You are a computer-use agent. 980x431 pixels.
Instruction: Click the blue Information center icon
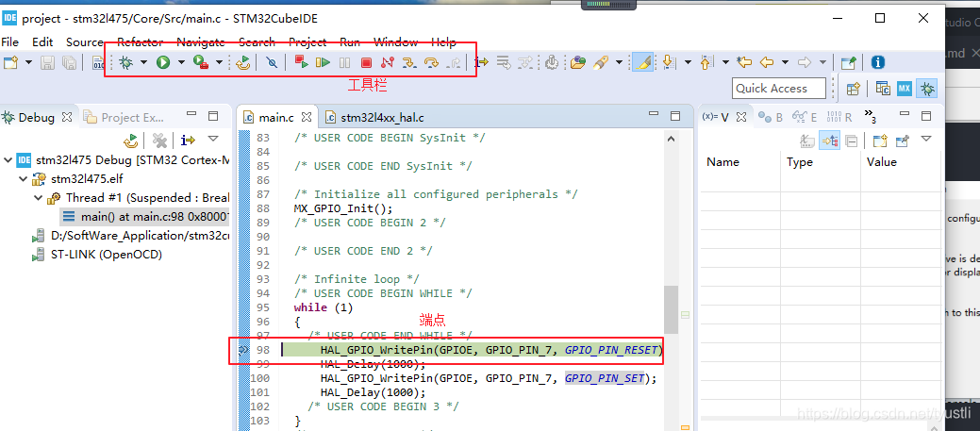(x=878, y=62)
